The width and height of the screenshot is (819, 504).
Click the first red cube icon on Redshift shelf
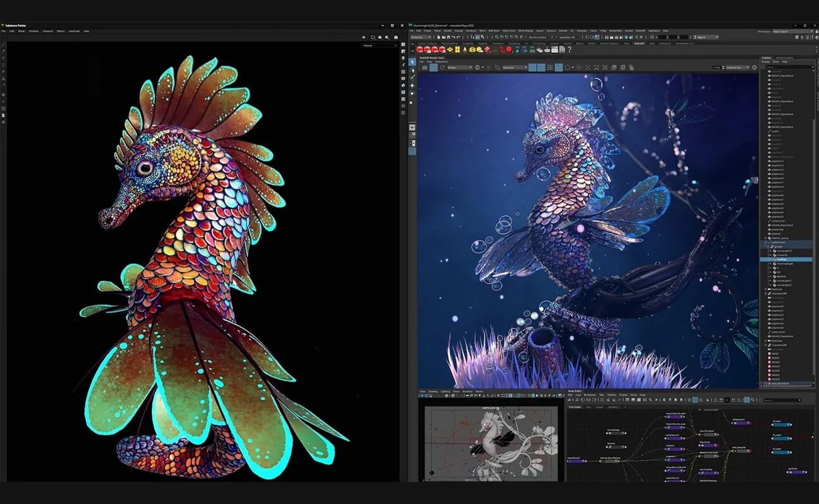click(420, 50)
